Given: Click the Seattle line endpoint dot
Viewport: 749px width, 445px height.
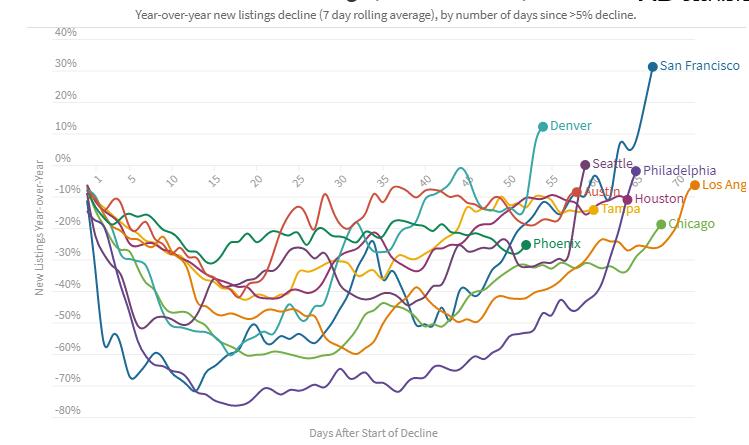Looking at the screenshot, I should tap(585, 165).
